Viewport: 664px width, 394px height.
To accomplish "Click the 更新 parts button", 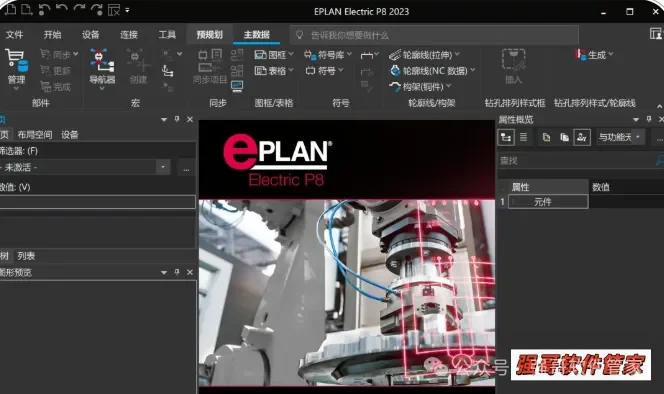I will (55, 71).
